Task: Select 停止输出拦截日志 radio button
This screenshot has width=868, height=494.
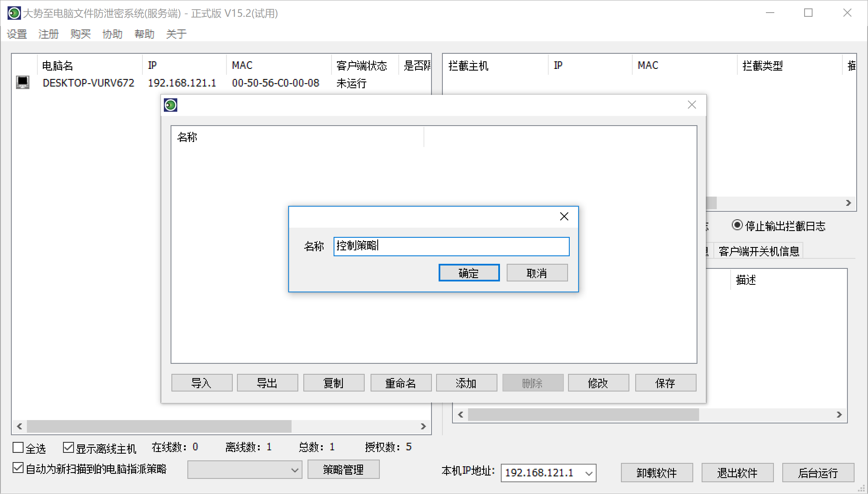Action: coord(737,226)
